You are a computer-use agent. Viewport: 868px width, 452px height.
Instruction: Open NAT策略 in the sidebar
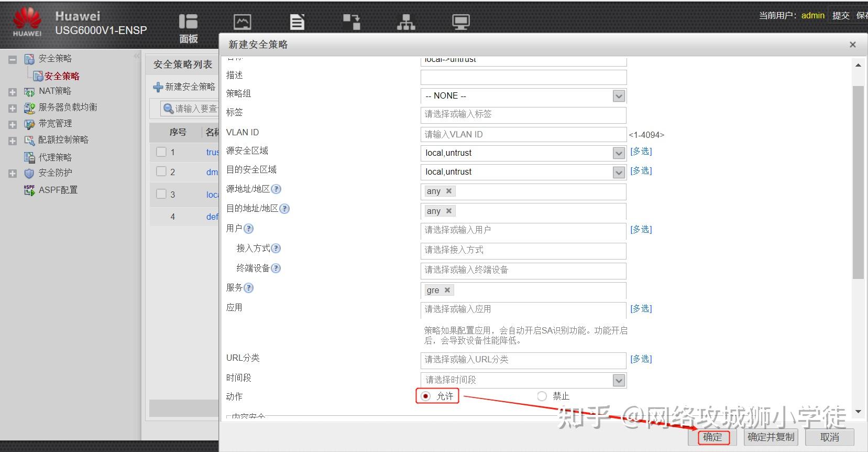tap(55, 91)
